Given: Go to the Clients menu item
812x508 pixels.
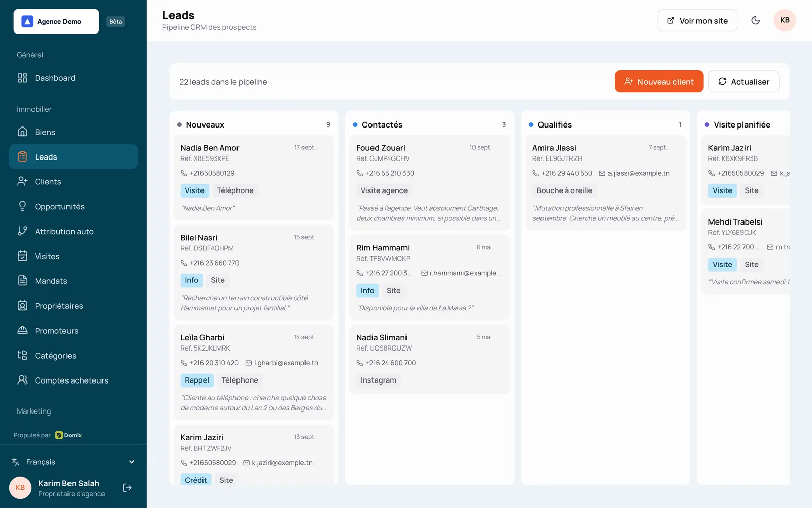Looking at the screenshot, I should (x=73, y=181).
